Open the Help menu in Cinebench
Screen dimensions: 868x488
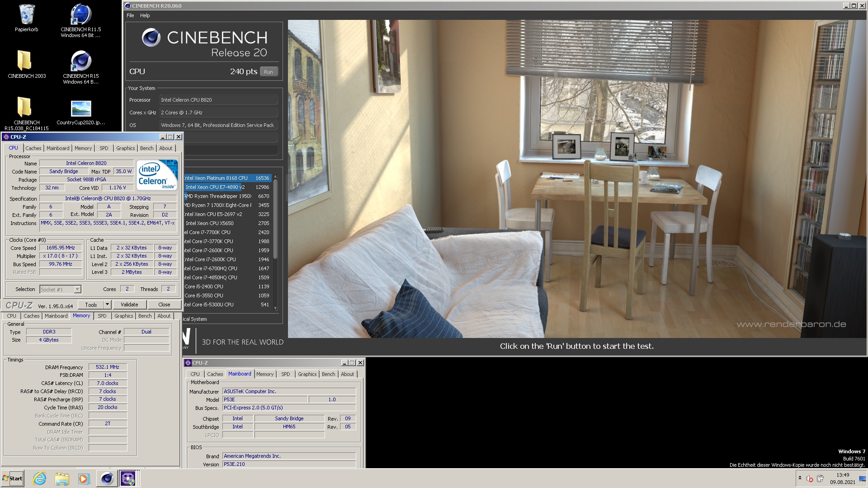(145, 15)
